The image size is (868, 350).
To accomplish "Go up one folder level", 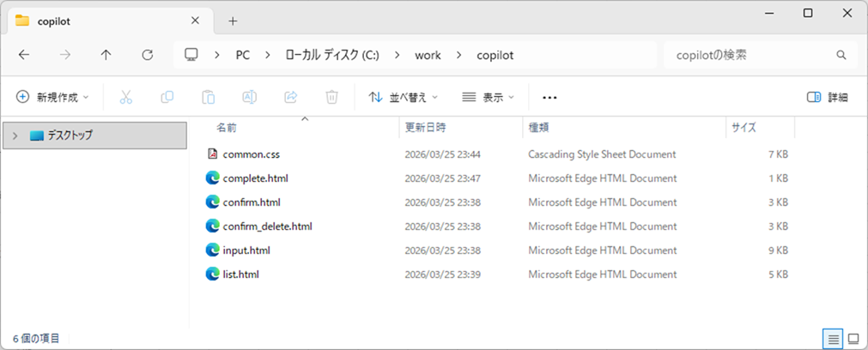I will point(106,55).
